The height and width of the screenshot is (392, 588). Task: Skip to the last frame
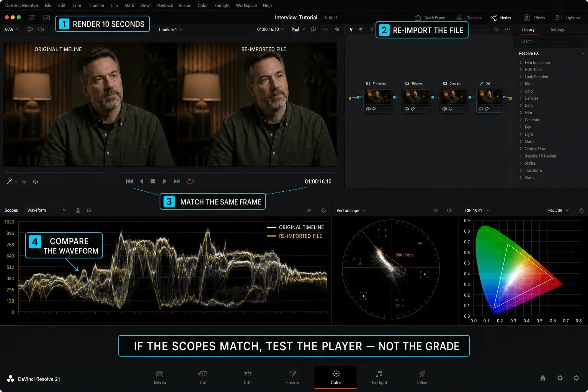[177, 181]
